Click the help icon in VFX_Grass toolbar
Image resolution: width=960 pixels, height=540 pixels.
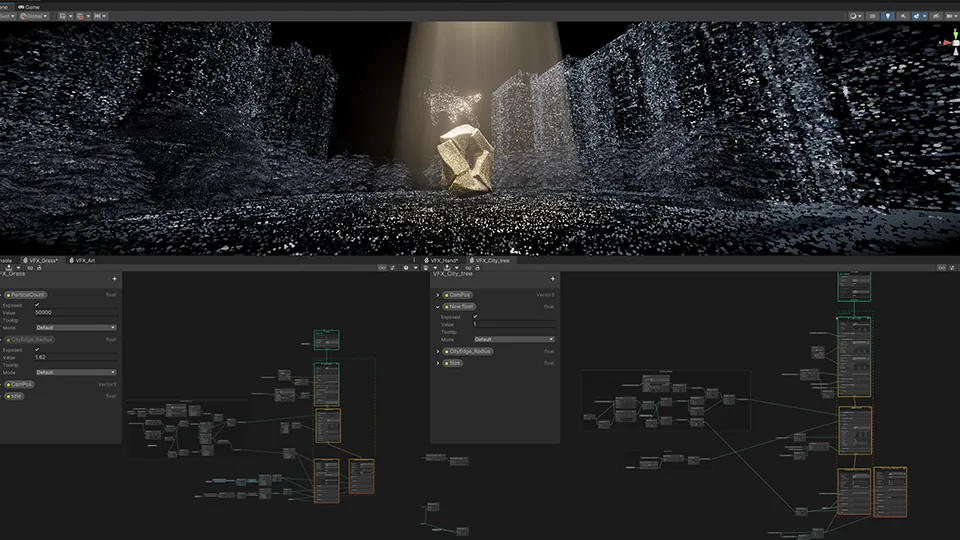[x=406, y=268]
